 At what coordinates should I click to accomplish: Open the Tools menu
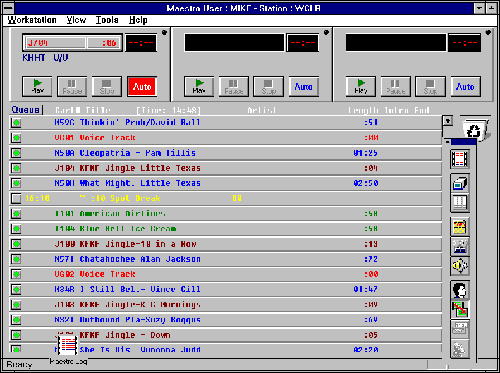click(107, 20)
